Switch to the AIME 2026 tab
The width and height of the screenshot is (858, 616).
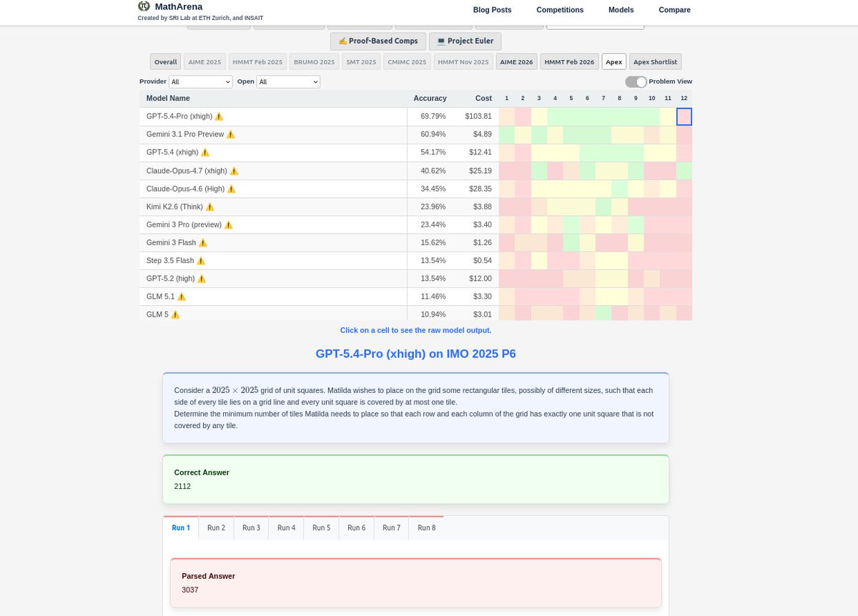[x=517, y=62]
